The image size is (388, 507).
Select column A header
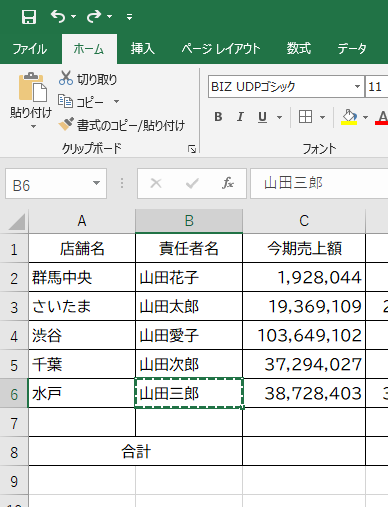pos(82,221)
